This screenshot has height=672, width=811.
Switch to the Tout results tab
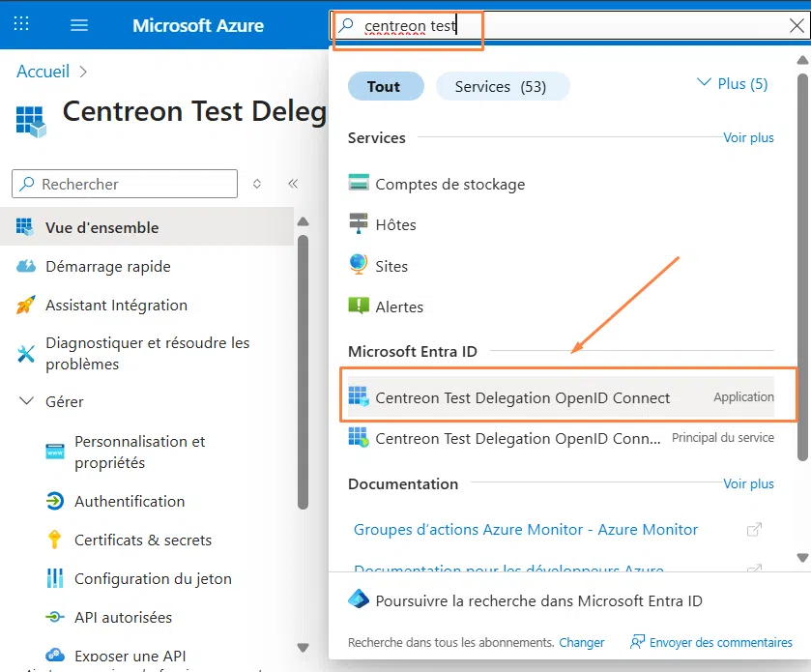click(x=385, y=85)
